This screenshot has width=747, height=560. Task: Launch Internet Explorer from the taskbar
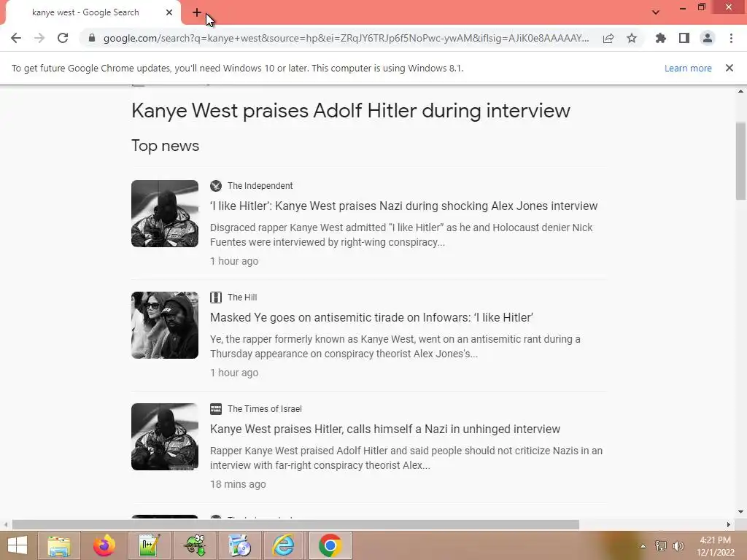(284, 545)
